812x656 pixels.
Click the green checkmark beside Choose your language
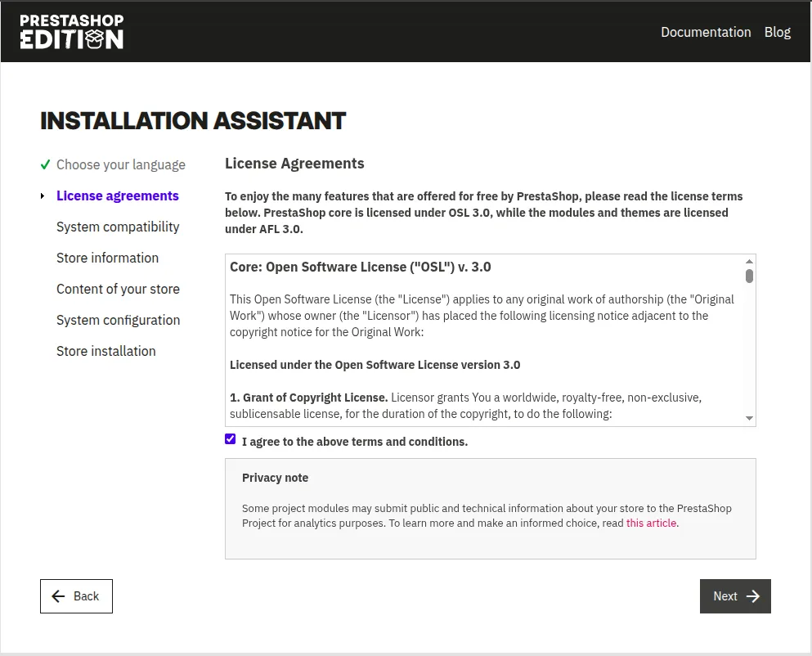pos(46,165)
